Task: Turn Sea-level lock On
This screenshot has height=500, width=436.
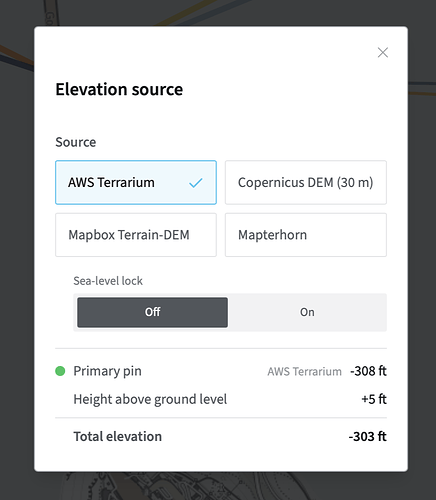Action: point(307,312)
